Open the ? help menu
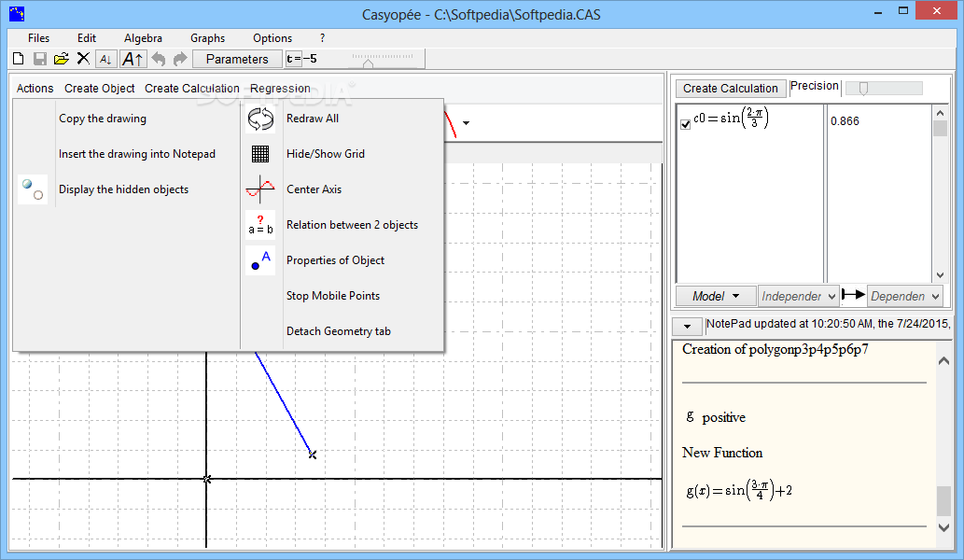 (322, 38)
